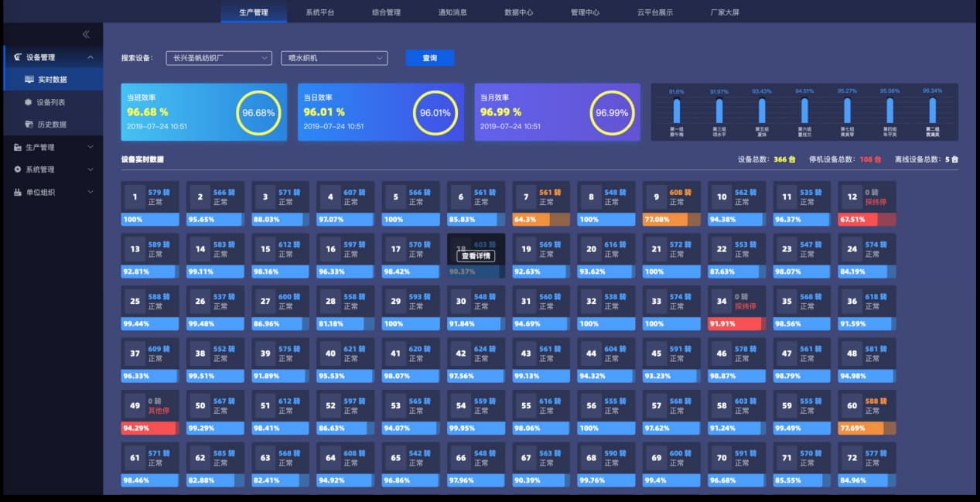980x502 pixels.
Task: Collapse the 设备管理 section chevron
Action: coord(90,57)
